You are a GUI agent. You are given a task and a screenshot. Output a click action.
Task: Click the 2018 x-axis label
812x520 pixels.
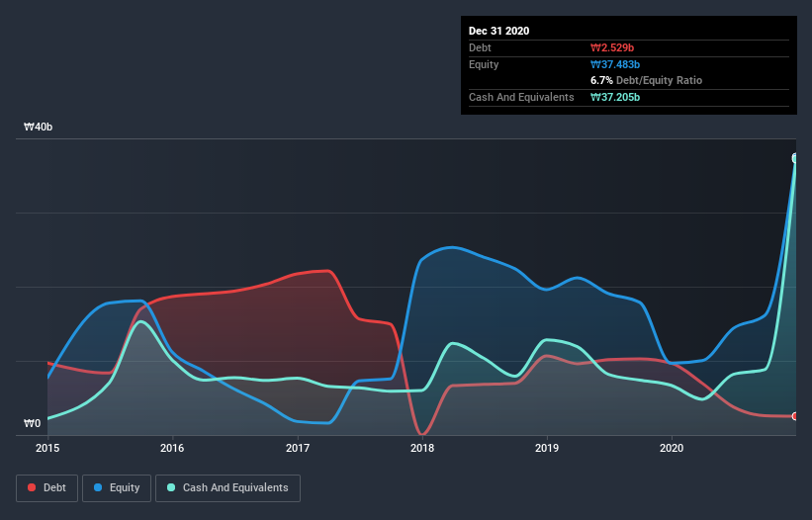(422, 448)
